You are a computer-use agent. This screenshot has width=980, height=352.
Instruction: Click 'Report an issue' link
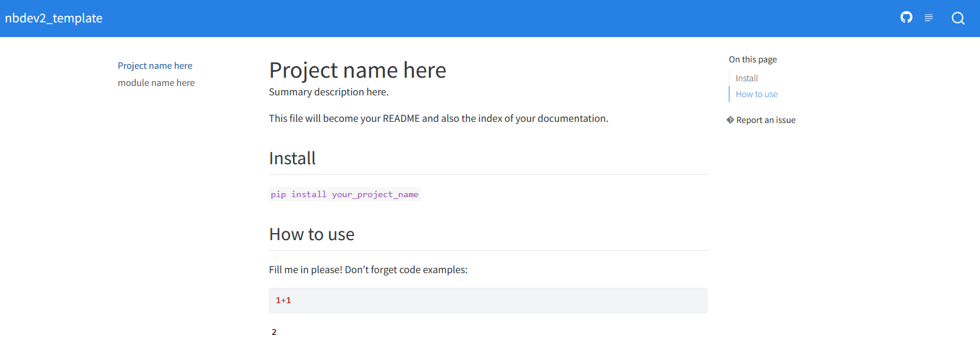pyautogui.click(x=765, y=120)
